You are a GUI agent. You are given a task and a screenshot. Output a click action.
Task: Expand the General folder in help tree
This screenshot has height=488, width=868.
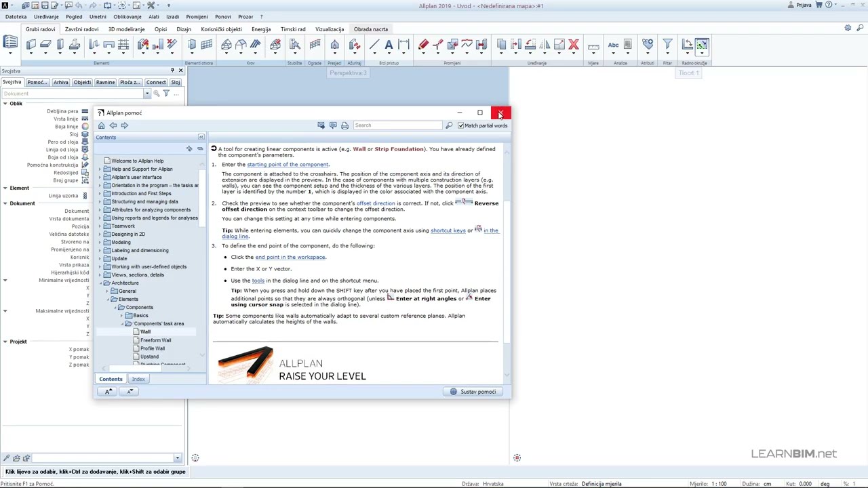tap(107, 291)
